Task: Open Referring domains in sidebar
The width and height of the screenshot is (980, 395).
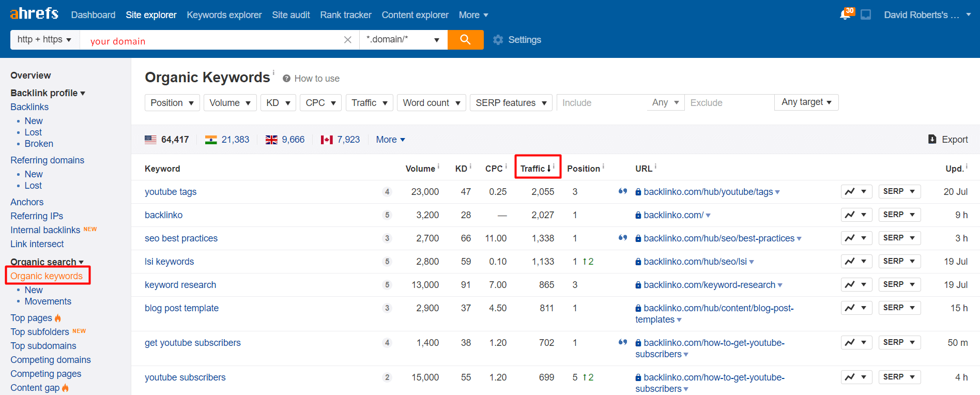Action: 47,160
